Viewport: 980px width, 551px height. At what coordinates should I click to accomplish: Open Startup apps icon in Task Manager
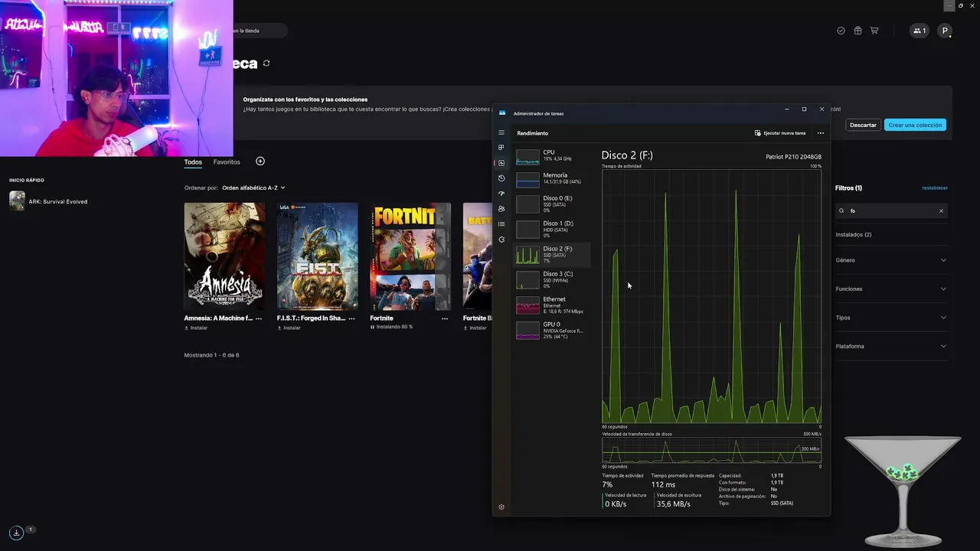tap(501, 194)
